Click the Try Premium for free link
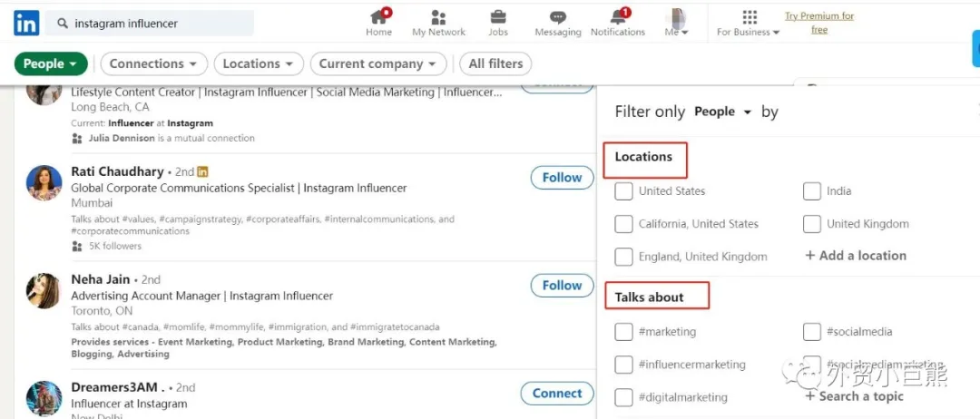Viewport: 980px width, 419px height. point(819,23)
